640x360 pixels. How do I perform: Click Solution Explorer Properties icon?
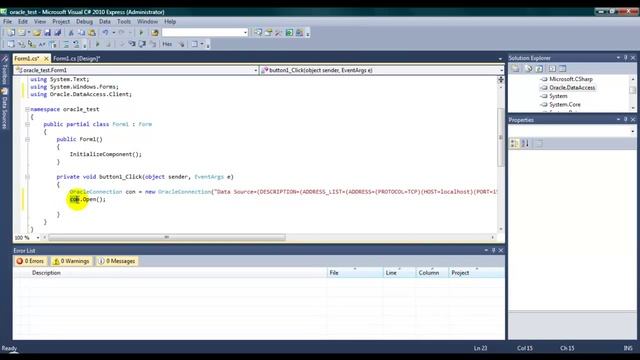coord(516,69)
